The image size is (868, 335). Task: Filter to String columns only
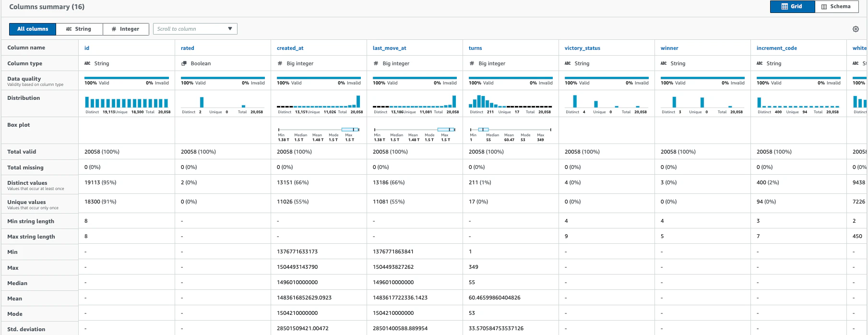coord(79,29)
